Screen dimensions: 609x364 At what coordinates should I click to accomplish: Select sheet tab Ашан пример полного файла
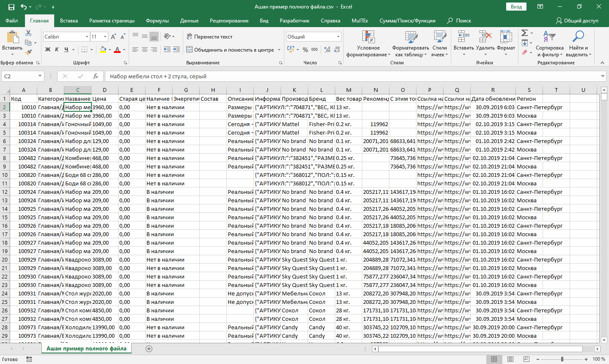pos(86,349)
